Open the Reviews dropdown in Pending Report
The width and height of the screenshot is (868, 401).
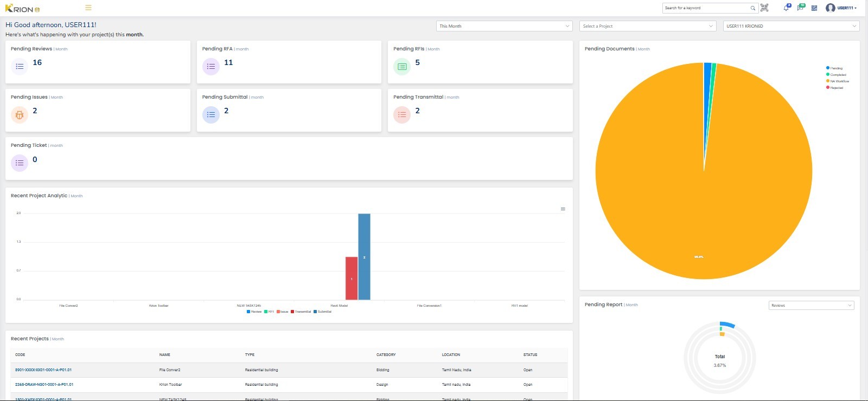pyautogui.click(x=811, y=306)
